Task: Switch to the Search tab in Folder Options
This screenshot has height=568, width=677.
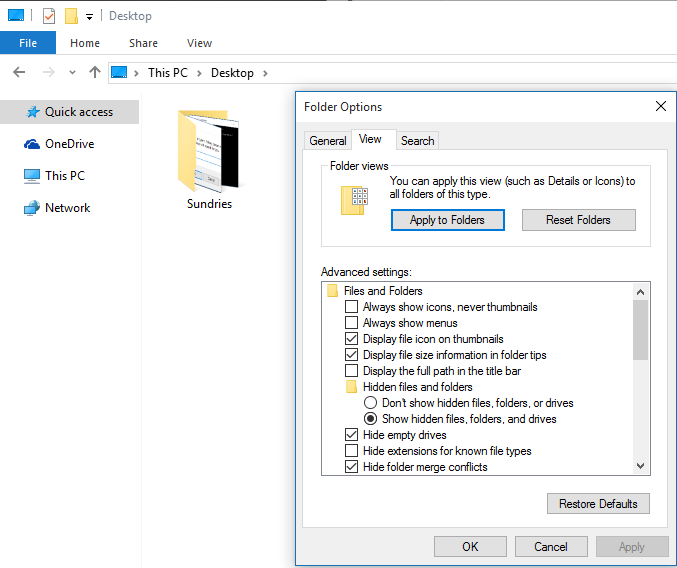Action: (417, 141)
